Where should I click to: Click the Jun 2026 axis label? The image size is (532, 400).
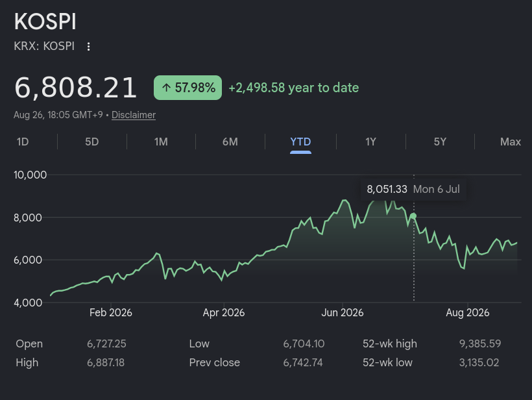(x=343, y=312)
